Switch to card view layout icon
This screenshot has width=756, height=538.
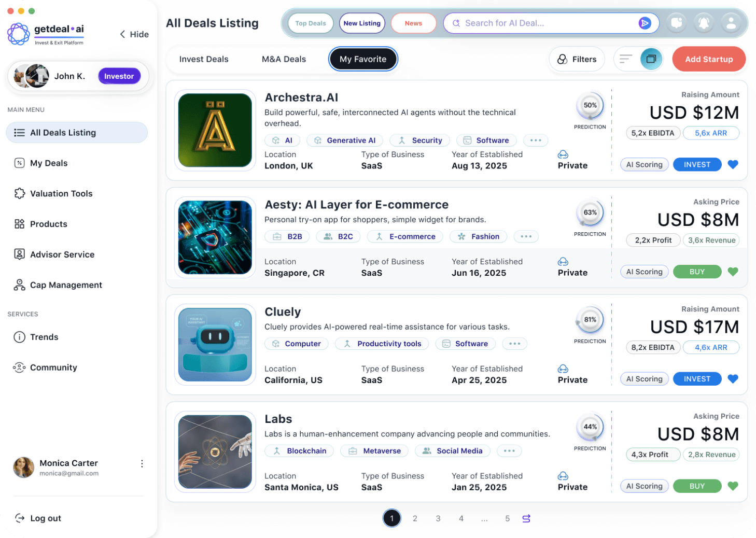[x=651, y=59]
